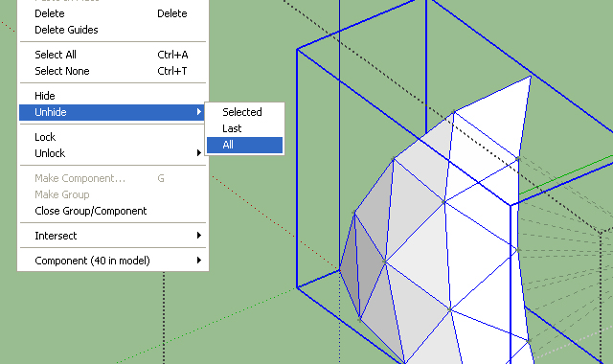Choose Select All in the menu
Image resolution: width=613 pixels, height=364 pixels.
(113, 55)
